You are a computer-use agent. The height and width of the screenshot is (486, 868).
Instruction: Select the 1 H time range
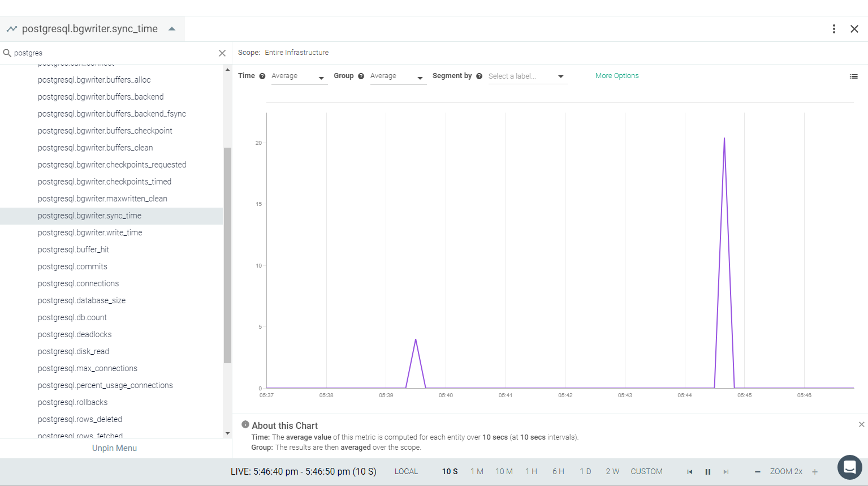[x=531, y=472]
